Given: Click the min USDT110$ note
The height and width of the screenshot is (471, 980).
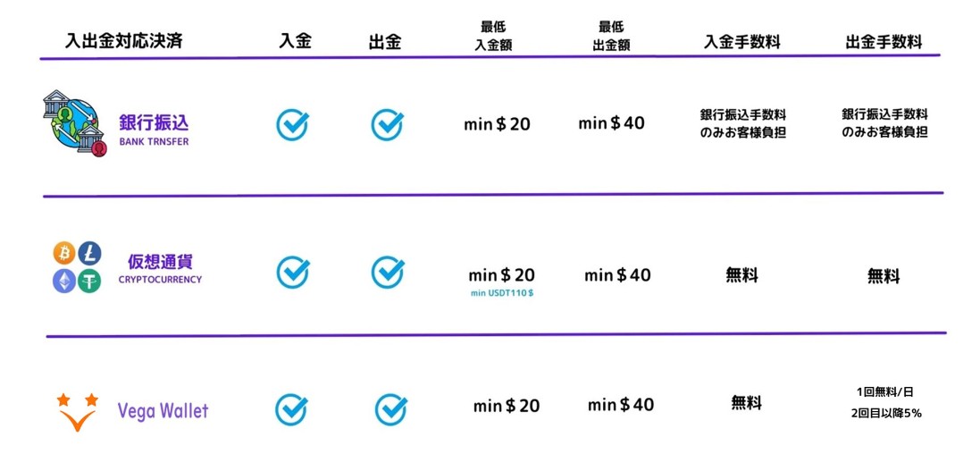Looking at the screenshot, I should tap(501, 293).
